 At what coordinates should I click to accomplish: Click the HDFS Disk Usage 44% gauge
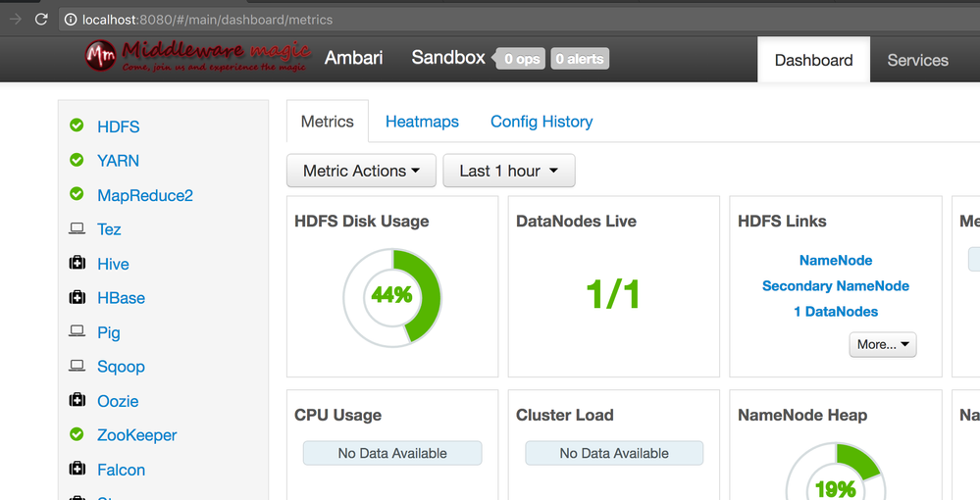click(x=392, y=296)
